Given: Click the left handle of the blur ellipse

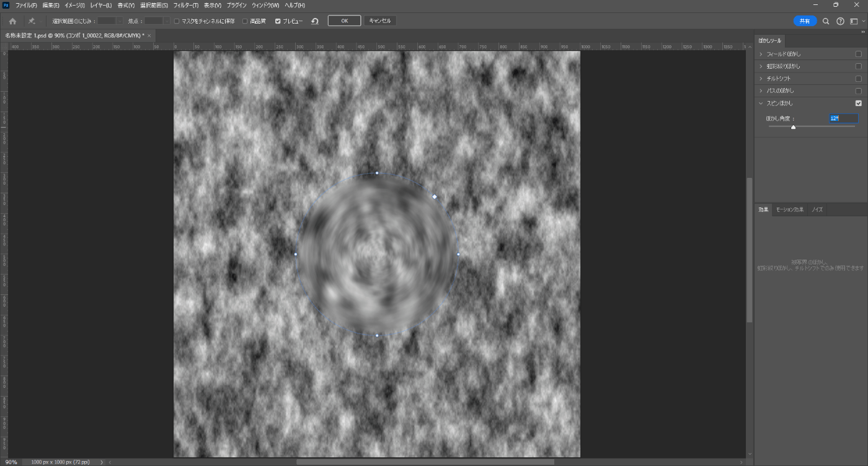Looking at the screenshot, I should tap(296, 254).
